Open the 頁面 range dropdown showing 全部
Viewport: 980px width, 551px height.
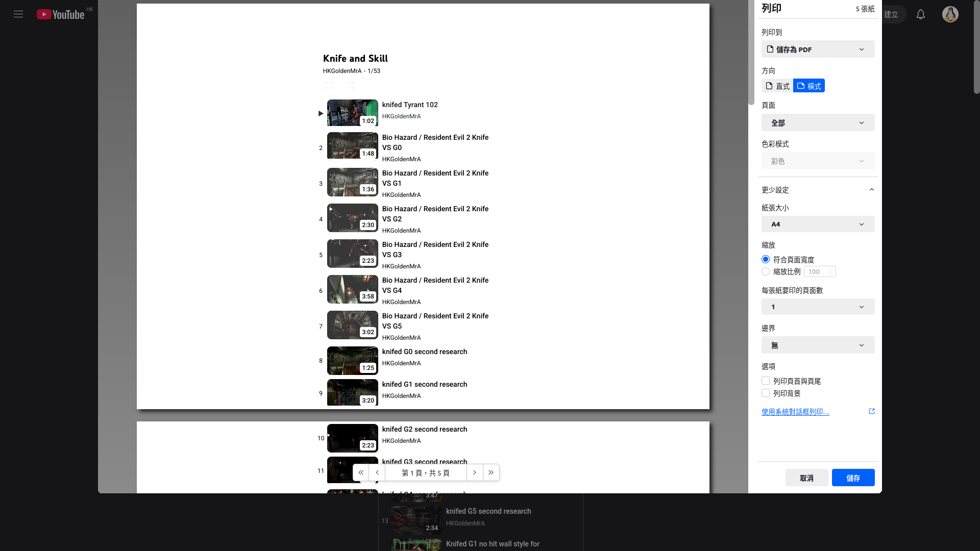tap(818, 122)
